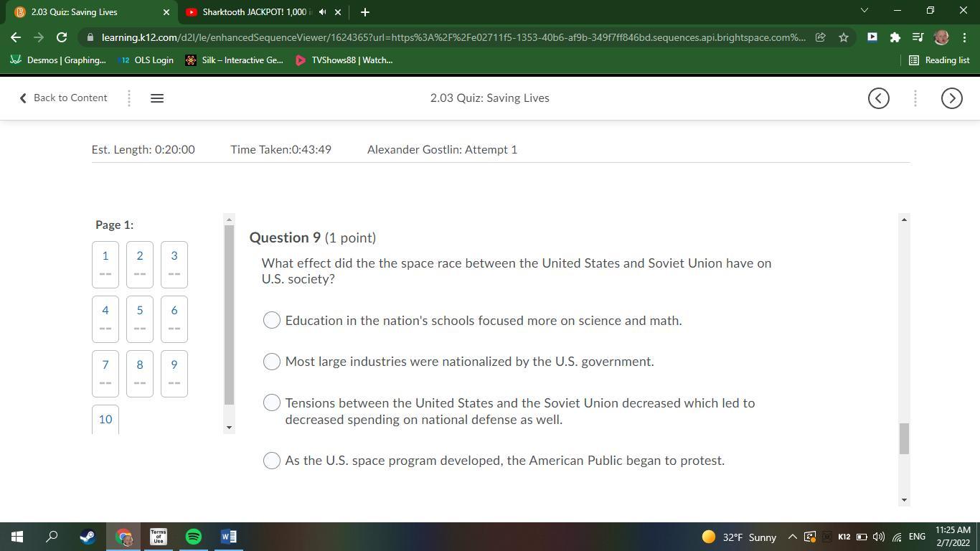980x551 pixels.
Task: Open the Reading list panel
Action: point(939,60)
